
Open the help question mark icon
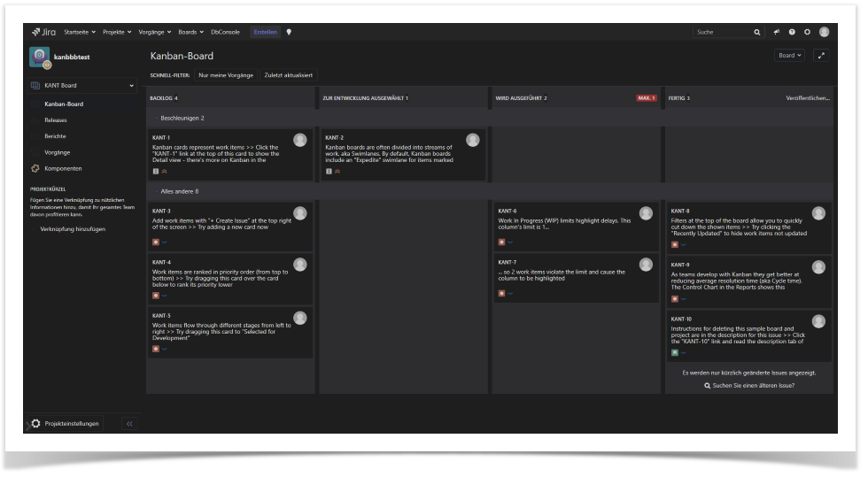[x=792, y=32]
